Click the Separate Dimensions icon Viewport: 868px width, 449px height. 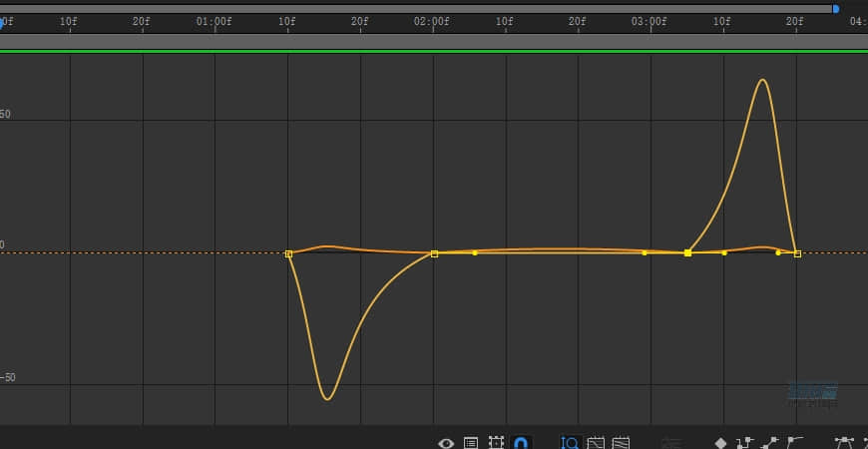pyautogui.click(x=671, y=442)
